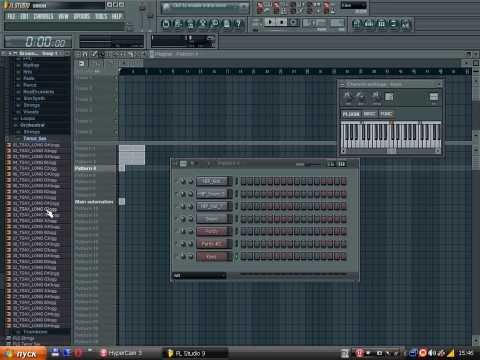
Task: Click the Stop transport button
Action: (x=282, y=22)
